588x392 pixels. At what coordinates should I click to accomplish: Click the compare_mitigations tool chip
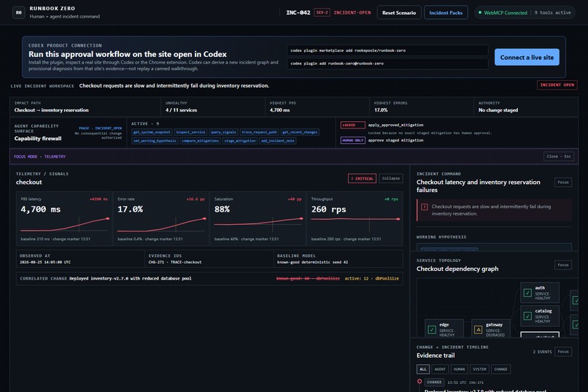coord(200,141)
